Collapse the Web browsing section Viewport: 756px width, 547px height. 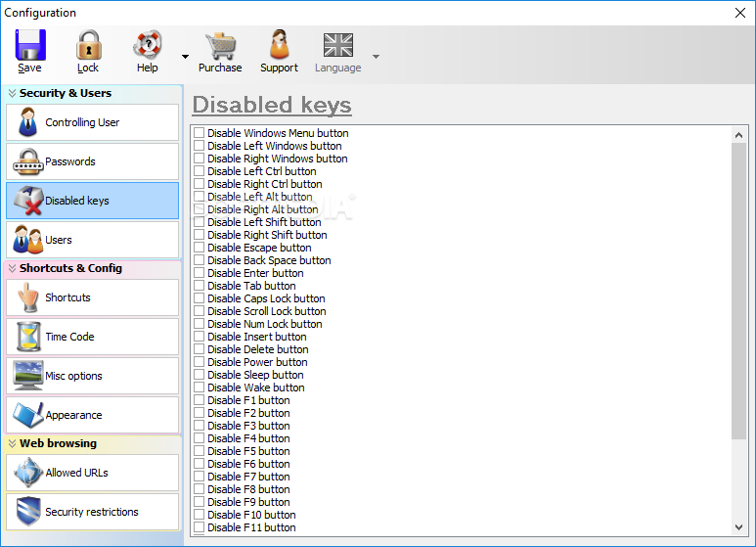click(12, 443)
